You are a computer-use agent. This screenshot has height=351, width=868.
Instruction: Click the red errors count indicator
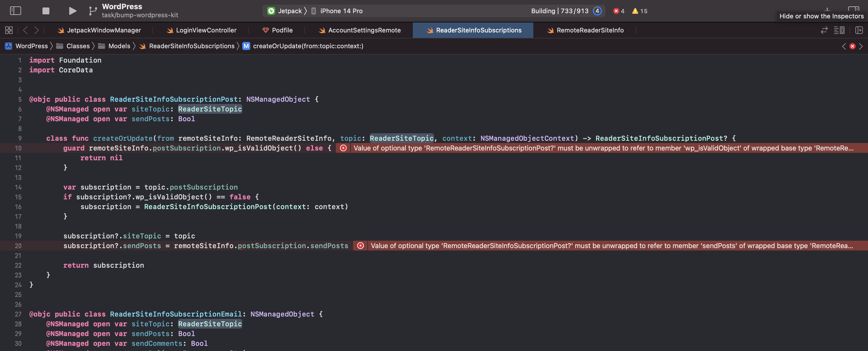tap(618, 11)
